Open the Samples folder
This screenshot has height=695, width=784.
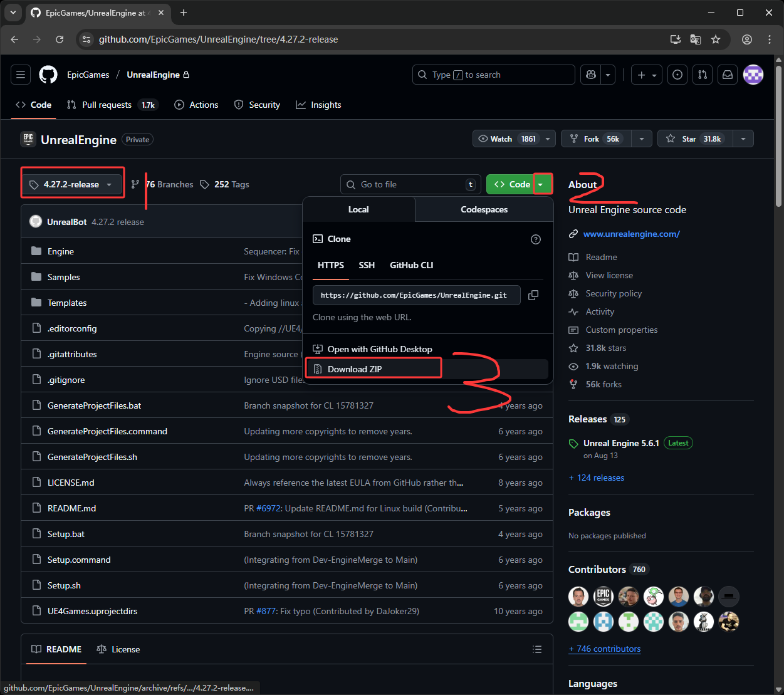point(64,277)
